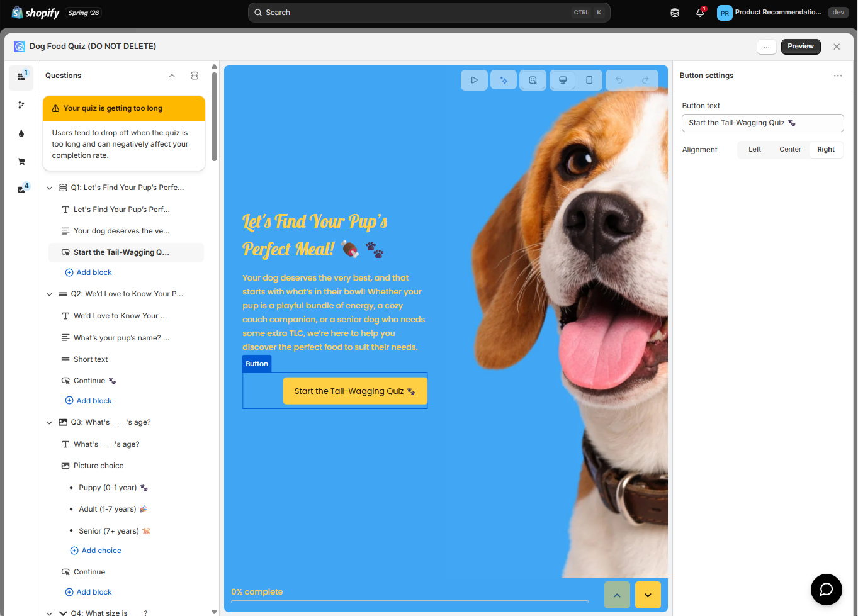Image resolution: width=858 pixels, height=616 pixels.
Task: Click the Start the Tail-Wagging Quiz canvas button
Action: (355, 391)
